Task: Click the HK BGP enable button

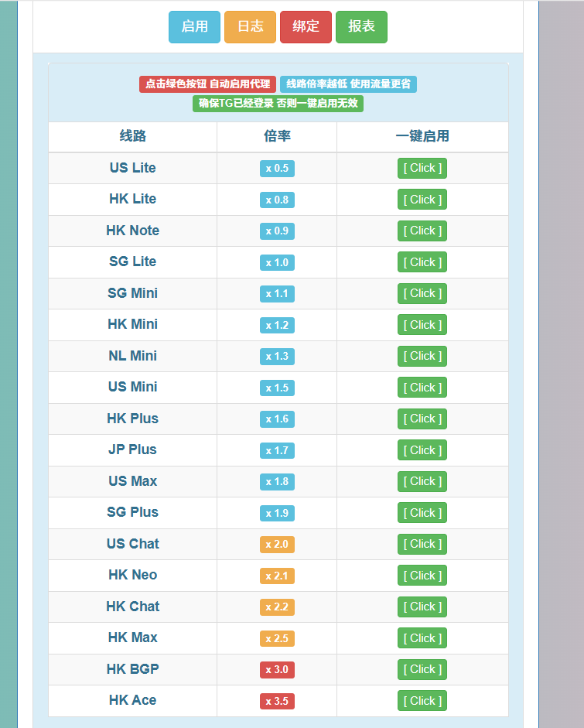Action: [422, 669]
